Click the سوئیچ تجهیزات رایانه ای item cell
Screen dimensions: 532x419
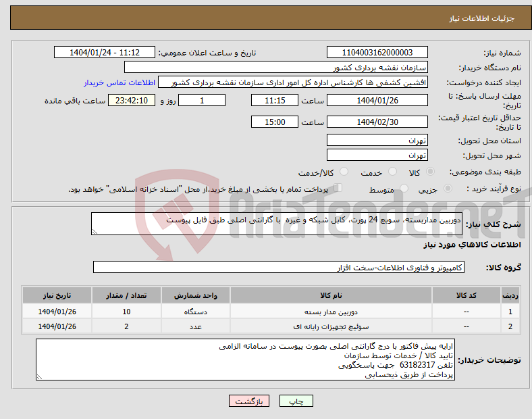pos(331,326)
